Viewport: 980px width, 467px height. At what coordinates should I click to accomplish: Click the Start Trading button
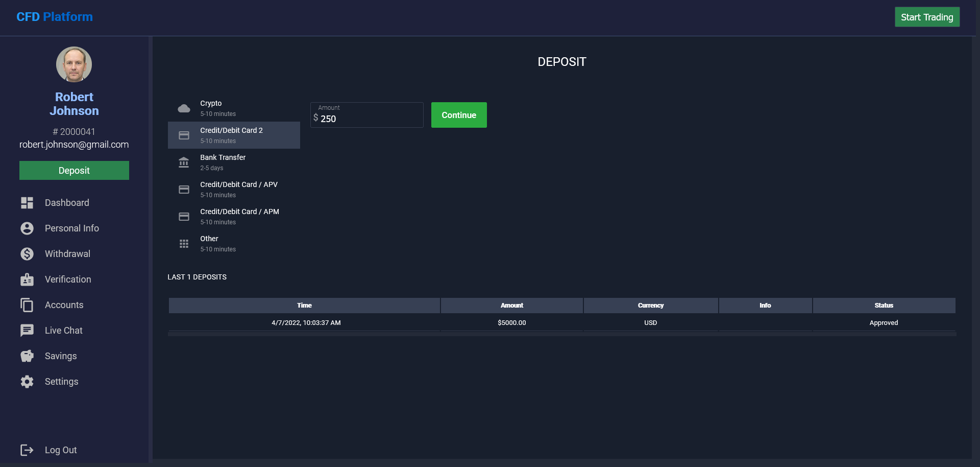[x=927, y=17]
